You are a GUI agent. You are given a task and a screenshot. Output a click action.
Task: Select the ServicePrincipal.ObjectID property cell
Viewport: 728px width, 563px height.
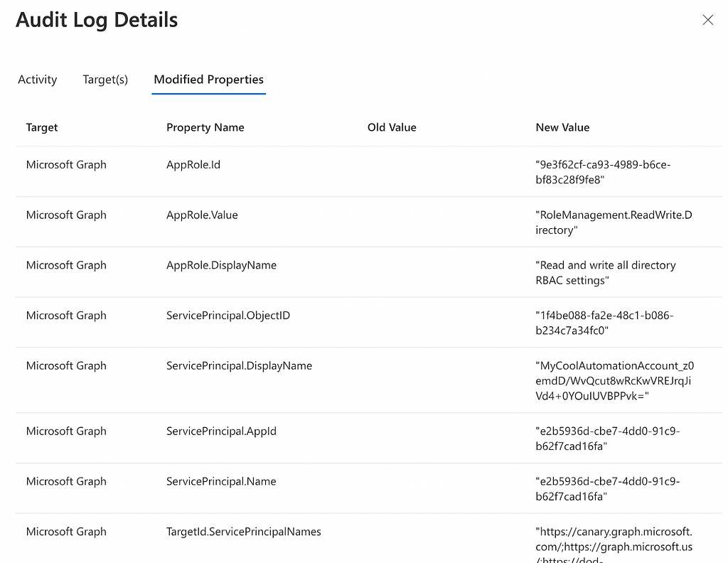tap(228, 315)
